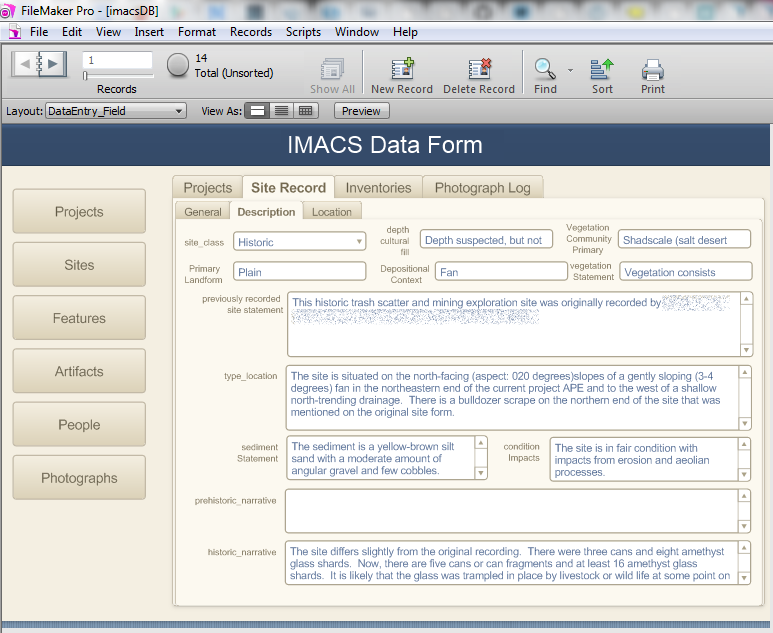Click the Artifacts sidebar button

point(79,371)
